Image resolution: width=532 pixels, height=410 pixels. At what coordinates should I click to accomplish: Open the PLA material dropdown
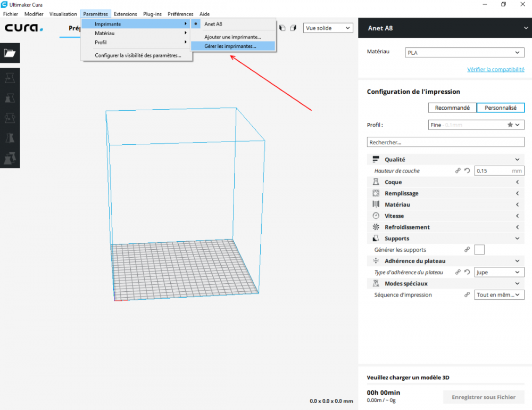click(x=464, y=53)
